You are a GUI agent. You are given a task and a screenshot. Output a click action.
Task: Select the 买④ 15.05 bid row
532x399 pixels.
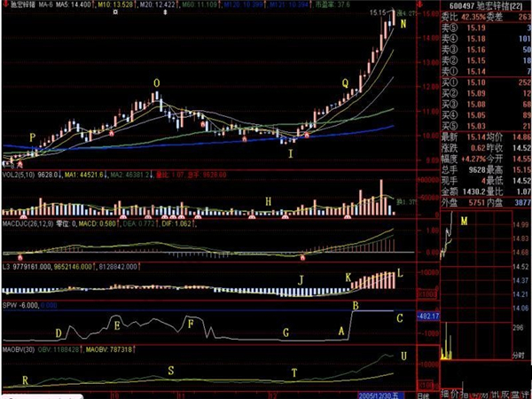click(486, 115)
